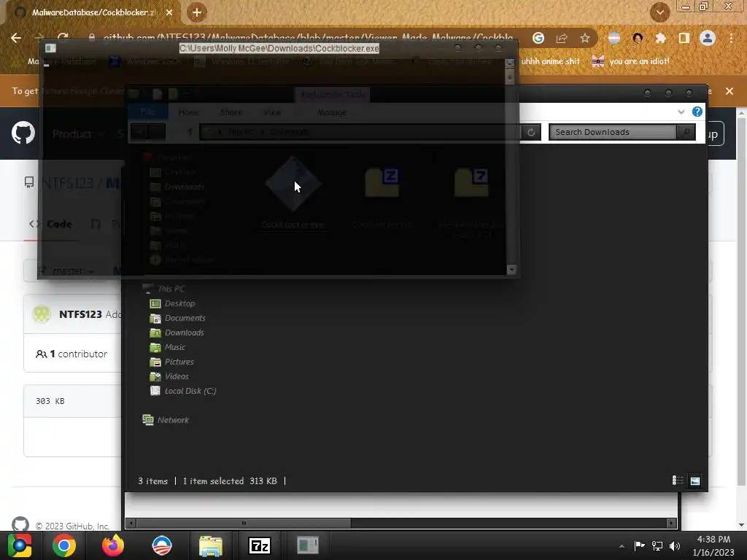
Task: Open the tab search dropdown in Chrome
Action: click(x=659, y=12)
